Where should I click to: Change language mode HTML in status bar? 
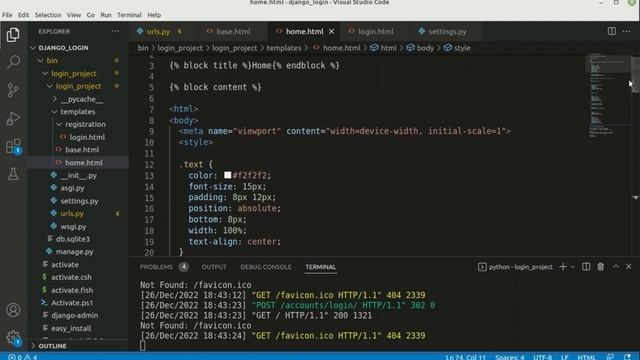pyautogui.click(x=587, y=357)
